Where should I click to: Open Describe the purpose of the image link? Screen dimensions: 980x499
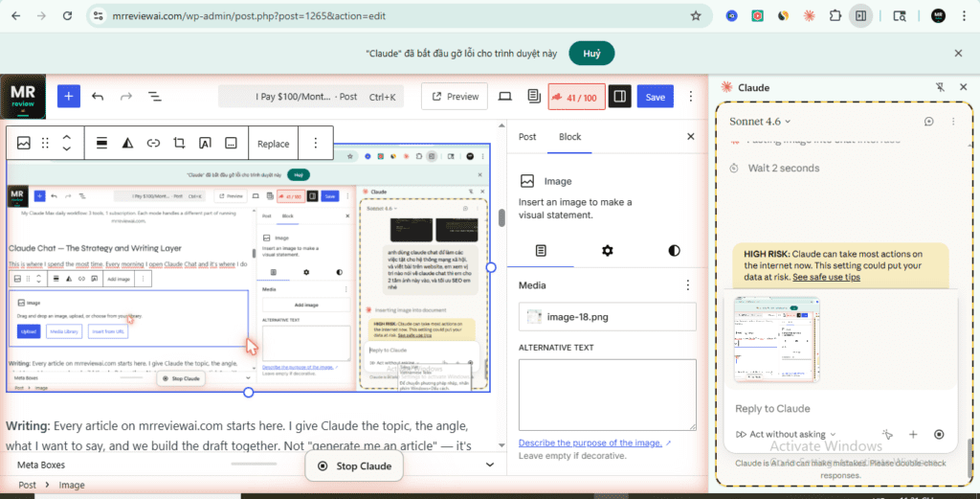click(590, 442)
